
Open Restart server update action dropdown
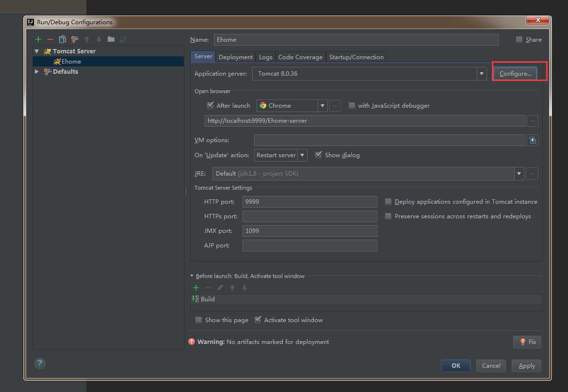tap(302, 155)
